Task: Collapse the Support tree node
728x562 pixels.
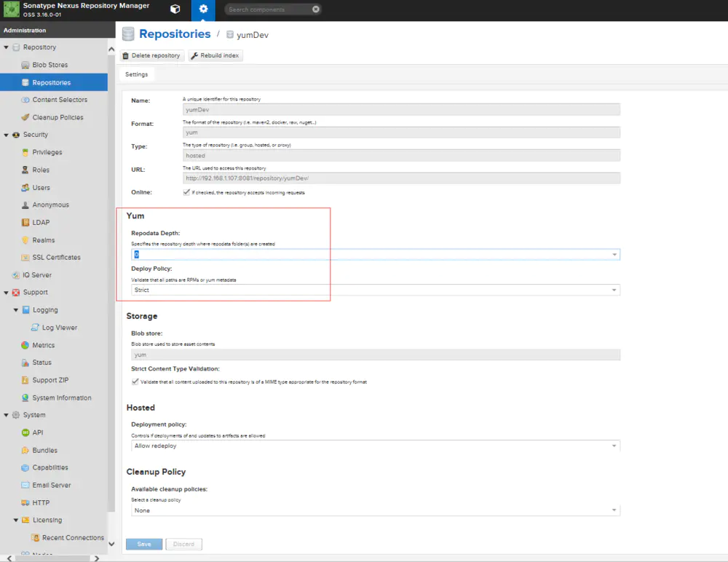Action: tap(6, 293)
